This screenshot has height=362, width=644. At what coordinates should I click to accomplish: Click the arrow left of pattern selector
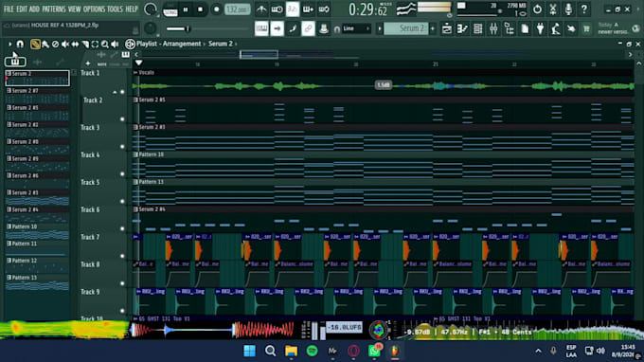[x=380, y=28]
